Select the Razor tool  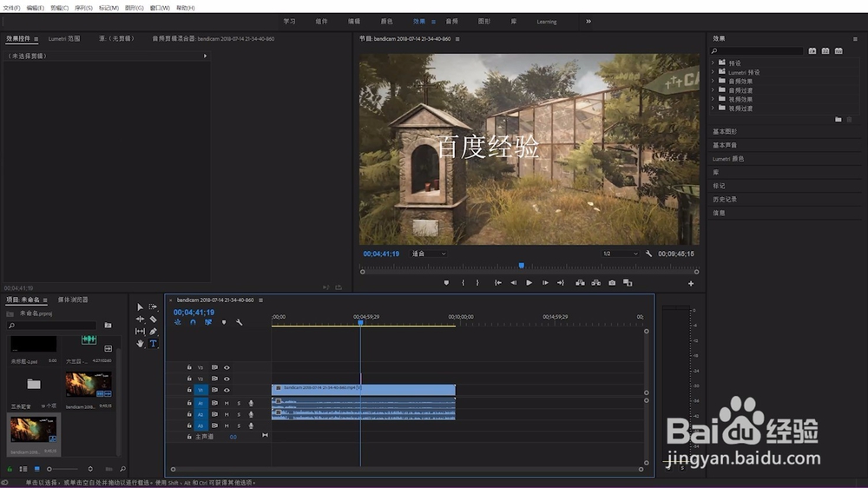(154, 319)
